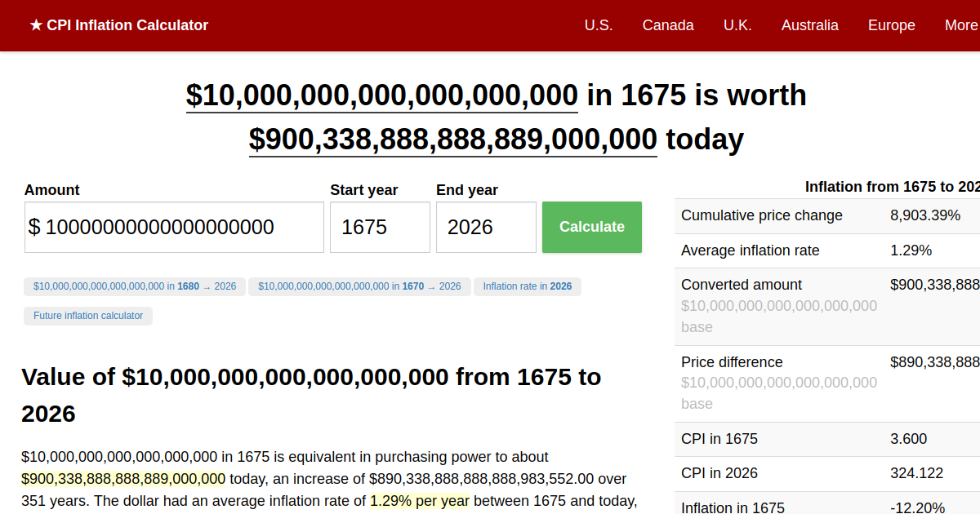Image resolution: width=980 pixels, height=514 pixels.
Task: Expand the More navigation menu
Action: [x=962, y=25]
